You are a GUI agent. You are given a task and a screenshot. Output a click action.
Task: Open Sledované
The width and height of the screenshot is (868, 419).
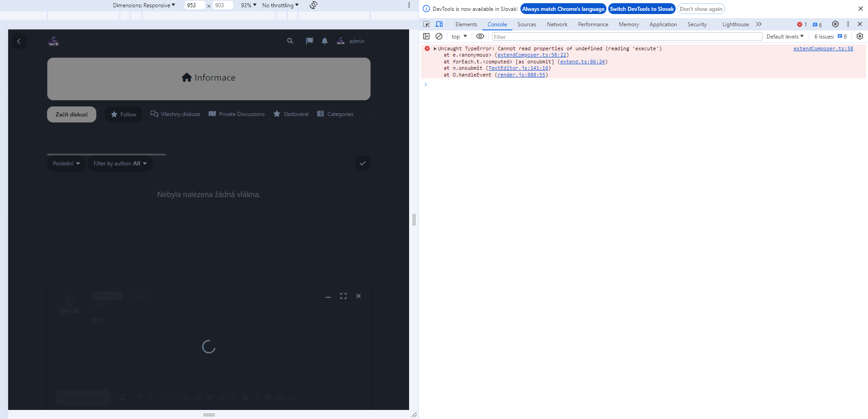[291, 114]
